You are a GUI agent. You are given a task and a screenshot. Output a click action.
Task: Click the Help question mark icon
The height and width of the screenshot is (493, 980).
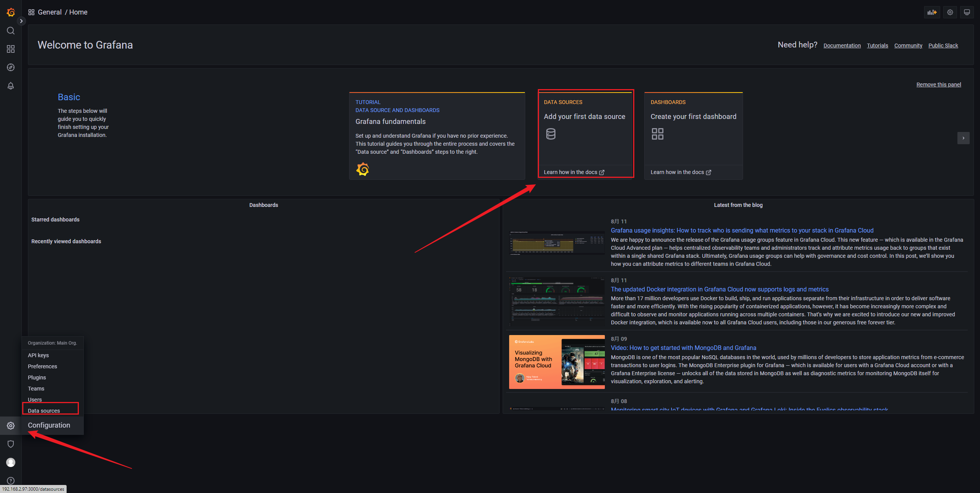(x=11, y=481)
